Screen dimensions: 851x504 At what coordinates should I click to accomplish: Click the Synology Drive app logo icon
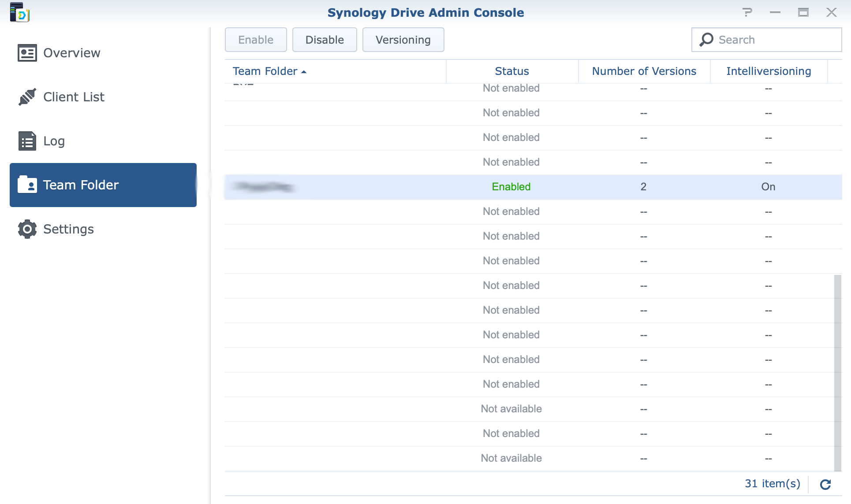point(19,12)
